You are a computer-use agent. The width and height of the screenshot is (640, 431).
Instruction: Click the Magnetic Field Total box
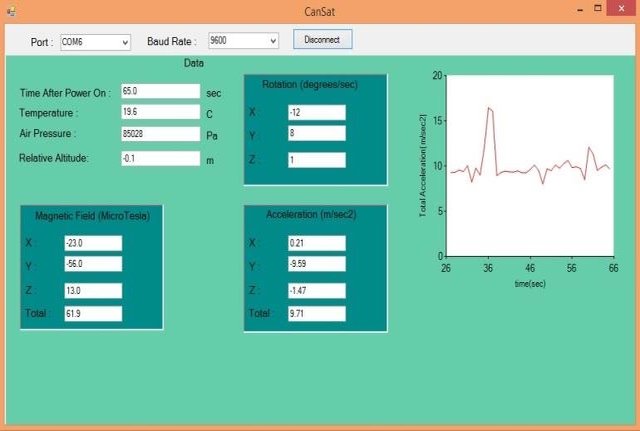(x=91, y=314)
